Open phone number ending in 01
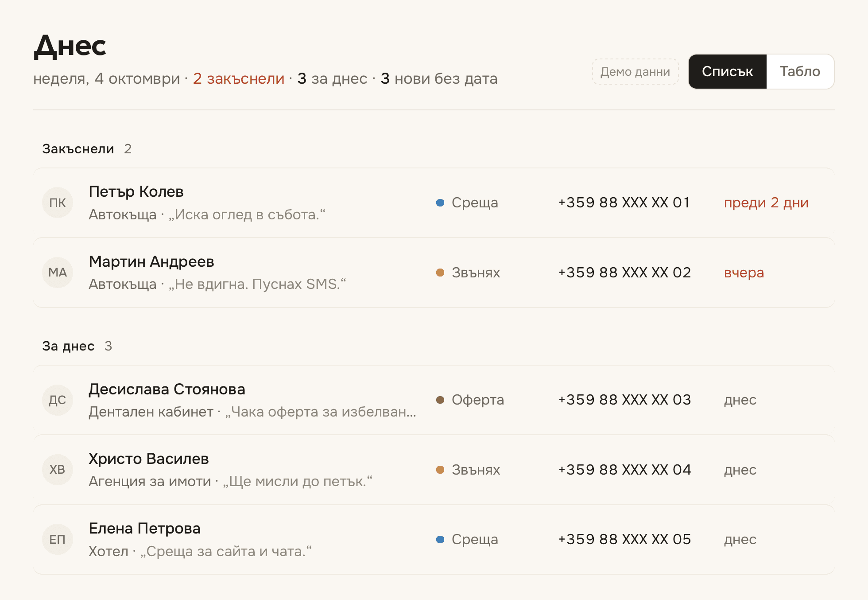Image resolution: width=868 pixels, height=600 pixels. [624, 203]
